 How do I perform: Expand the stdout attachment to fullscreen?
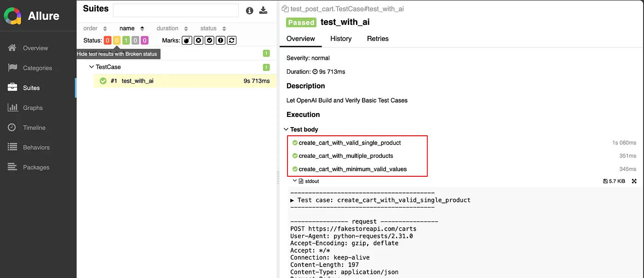click(634, 181)
